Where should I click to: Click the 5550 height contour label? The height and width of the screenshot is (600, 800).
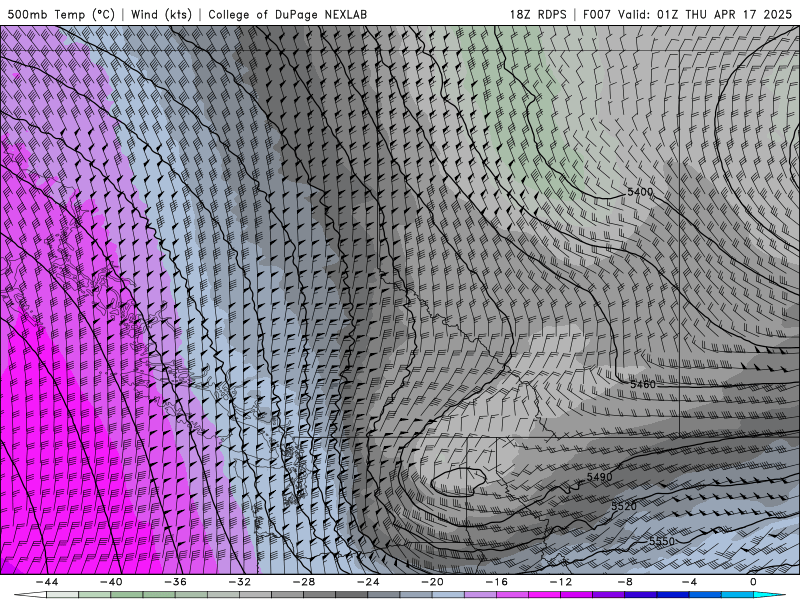(662, 541)
